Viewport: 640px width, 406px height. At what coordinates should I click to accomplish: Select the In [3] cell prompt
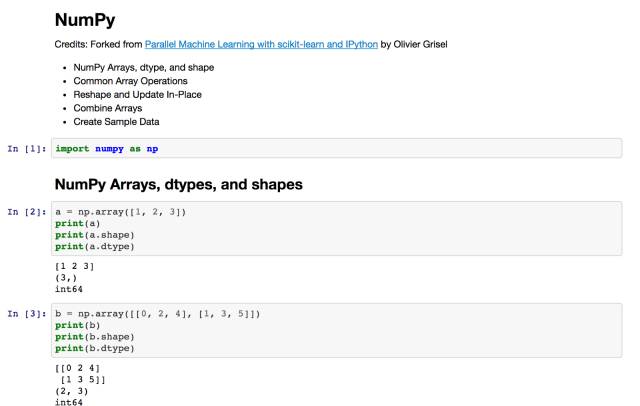point(27,314)
